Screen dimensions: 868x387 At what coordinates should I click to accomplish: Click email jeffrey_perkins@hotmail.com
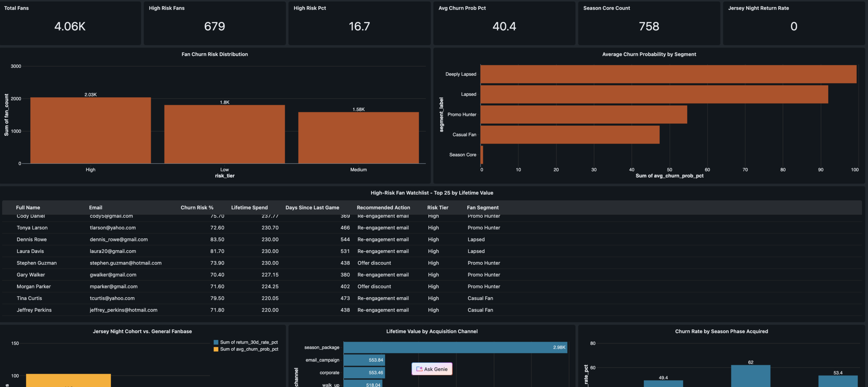coord(123,310)
